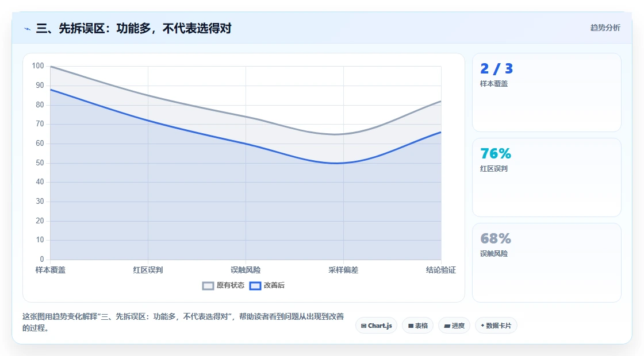
Task: Click the 误触风险 x-axis label
Action: [x=246, y=270]
